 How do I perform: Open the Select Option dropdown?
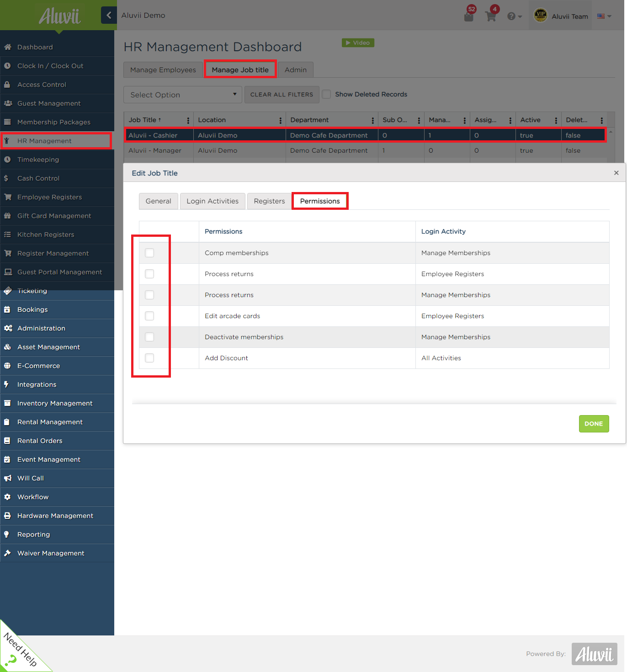(x=183, y=95)
